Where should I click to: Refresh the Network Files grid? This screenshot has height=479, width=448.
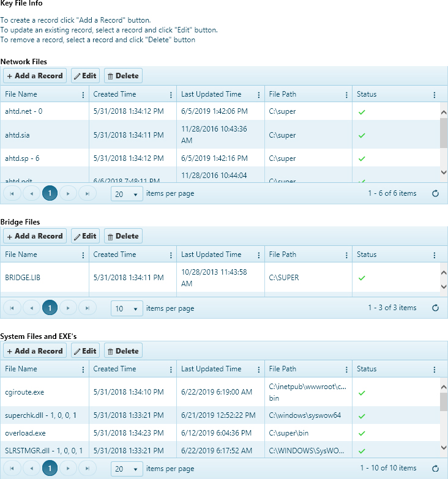(x=435, y=193)
